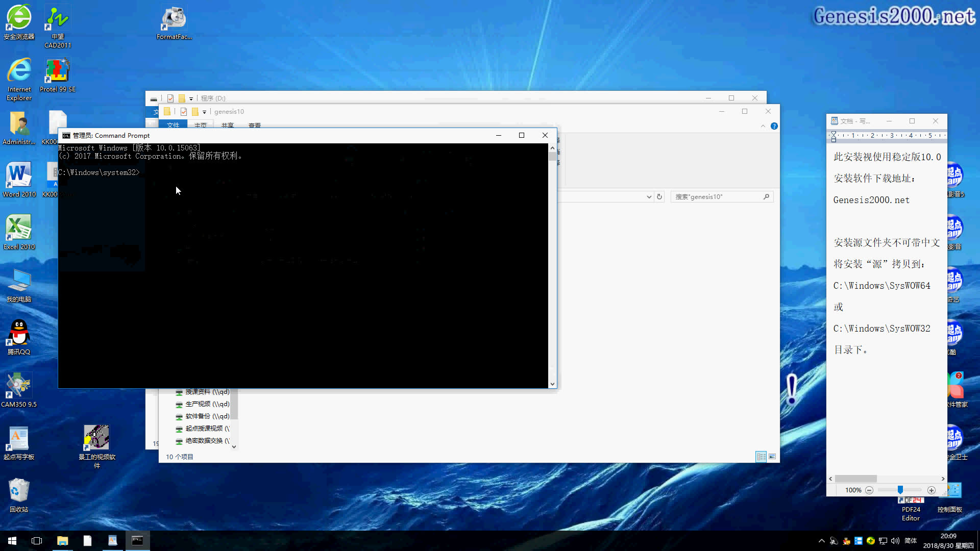Viewport: 980px width, 551px height.
Task: Click the WordPad zoom slider handle
Action: (900, 490)
